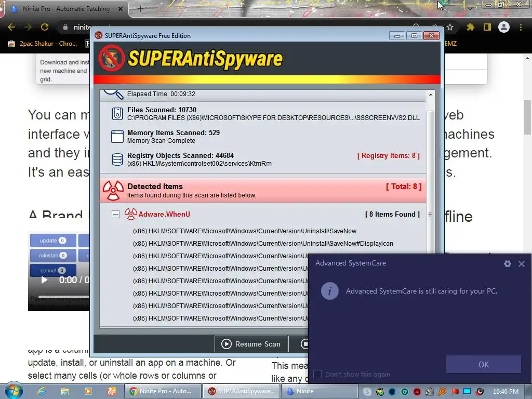The height and width of the screenshot is (399, 532).
Task: Open the Chrome side panel icon
Action: [487, 27]
